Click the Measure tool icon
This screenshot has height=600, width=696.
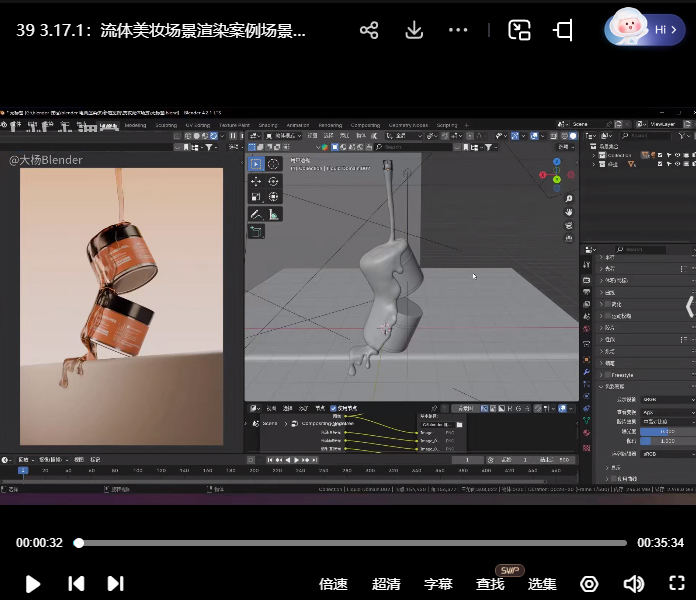(273, 214)
